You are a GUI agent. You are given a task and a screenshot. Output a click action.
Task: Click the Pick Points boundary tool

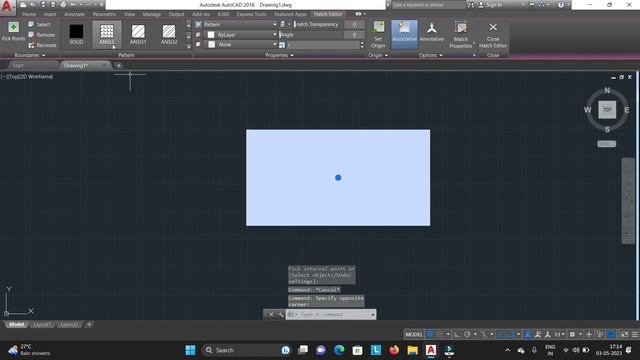pyautogui.click(x=13, y=31)
